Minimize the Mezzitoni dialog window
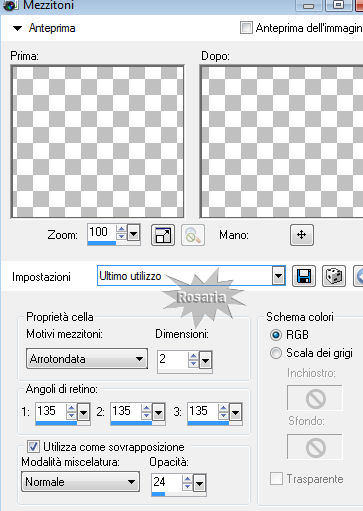 click(x=309, y=6)
